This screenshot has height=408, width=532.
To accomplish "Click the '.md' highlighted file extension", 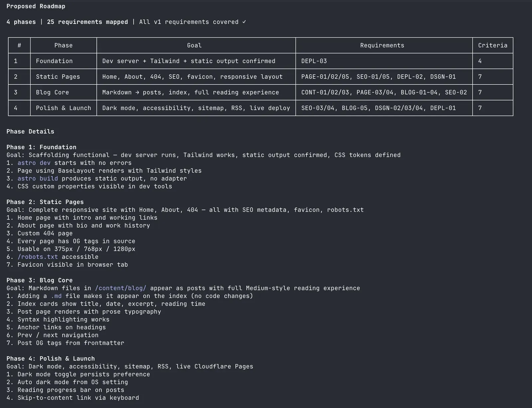I will 56,296.
